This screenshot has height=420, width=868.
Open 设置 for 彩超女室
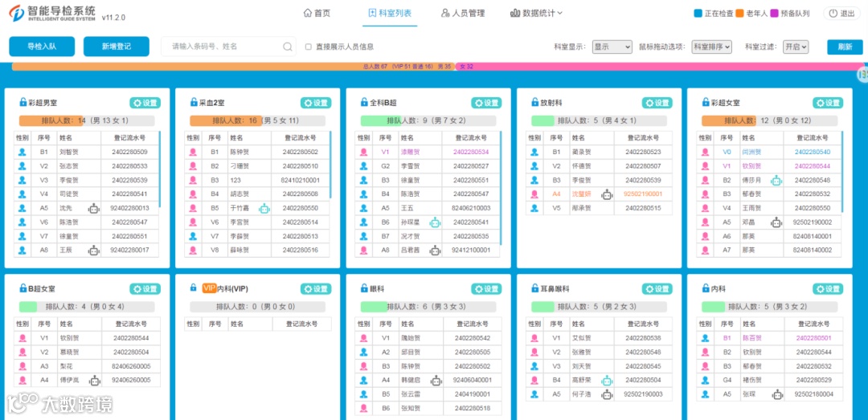click(x=828, y=103)
